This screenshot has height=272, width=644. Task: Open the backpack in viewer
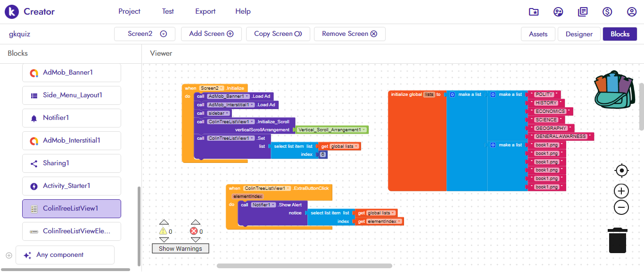613,90
